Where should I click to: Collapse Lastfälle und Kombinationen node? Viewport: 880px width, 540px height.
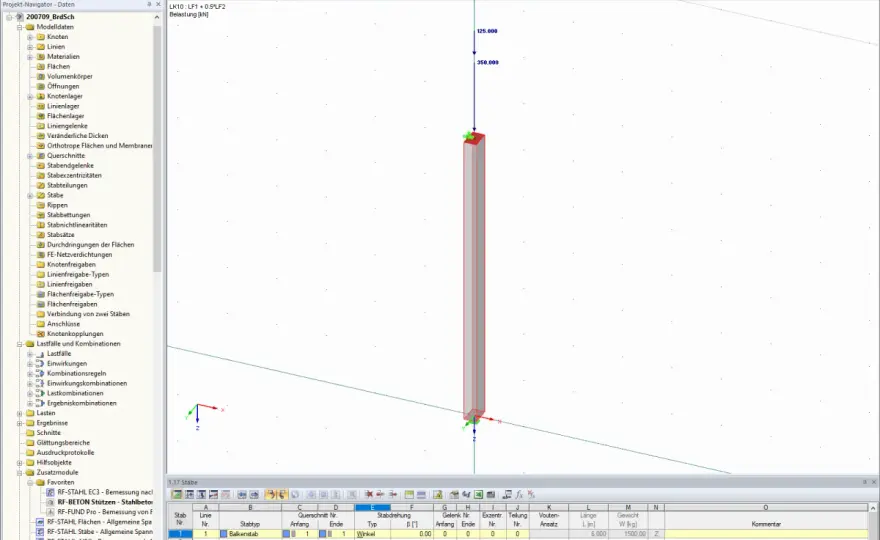point(20,344)
